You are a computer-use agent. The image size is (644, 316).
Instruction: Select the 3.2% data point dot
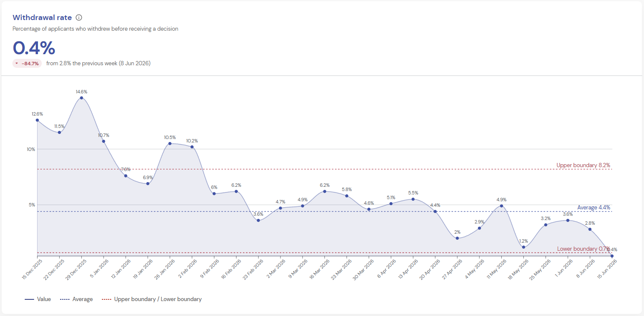[x=546, y=225]
